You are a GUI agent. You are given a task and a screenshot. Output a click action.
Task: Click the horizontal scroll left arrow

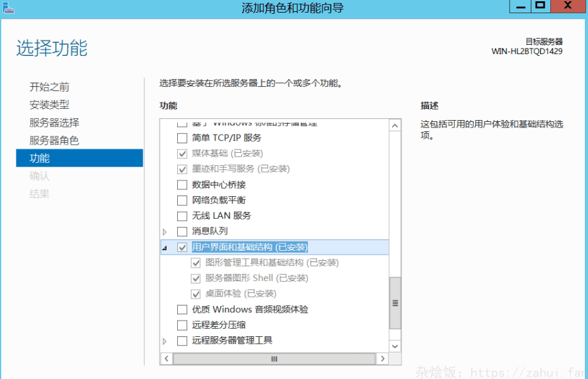(x=166, y=359)
